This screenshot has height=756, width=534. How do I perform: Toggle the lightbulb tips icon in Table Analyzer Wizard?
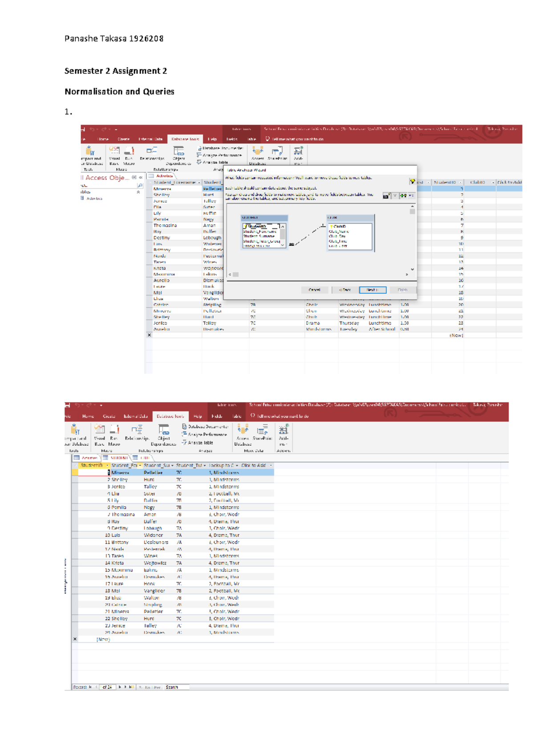(x=412, y=182)
